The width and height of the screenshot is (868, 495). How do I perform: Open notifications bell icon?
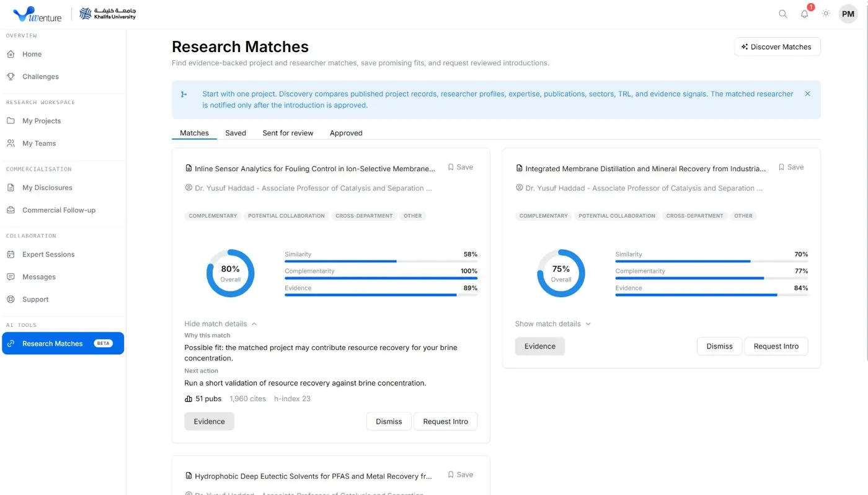(805, 14)
